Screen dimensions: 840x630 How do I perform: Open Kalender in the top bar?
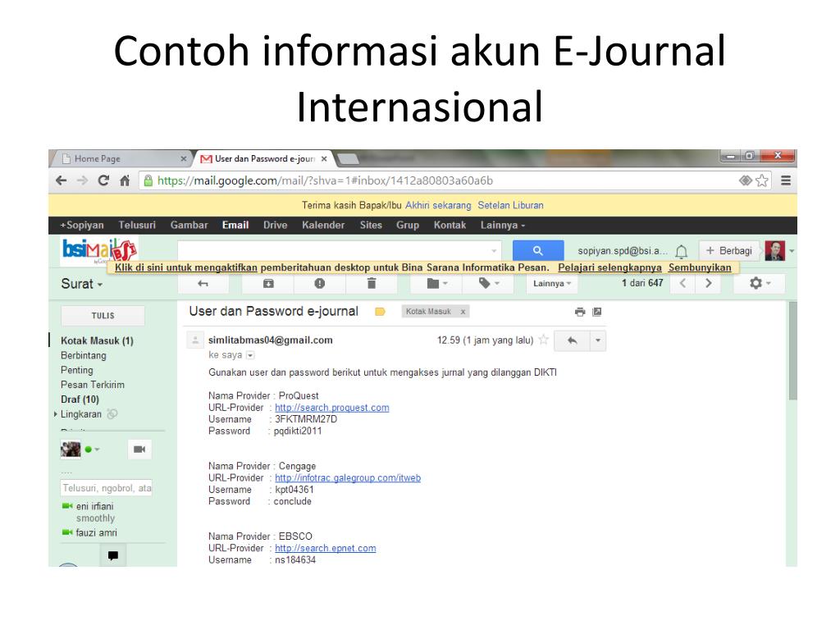coord(323,225)
